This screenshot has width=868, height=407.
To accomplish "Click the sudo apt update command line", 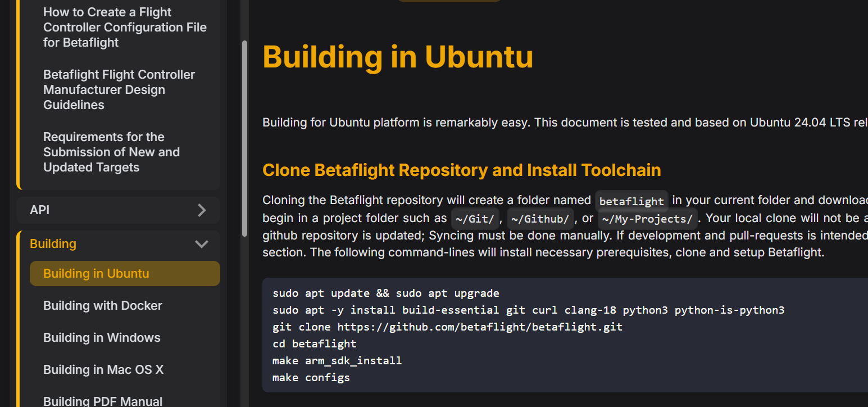I will point(386,293).
